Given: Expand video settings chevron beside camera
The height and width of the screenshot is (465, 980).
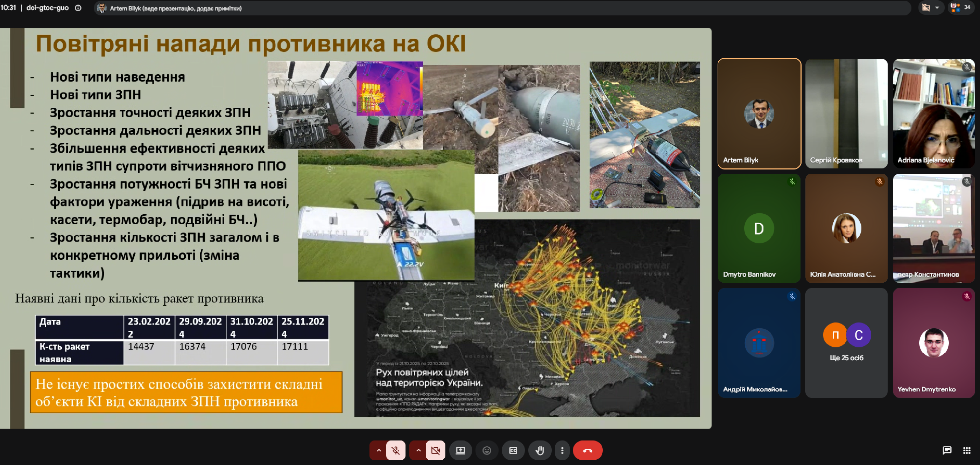Looking at the screenshot, I should (x=418, y=451).
